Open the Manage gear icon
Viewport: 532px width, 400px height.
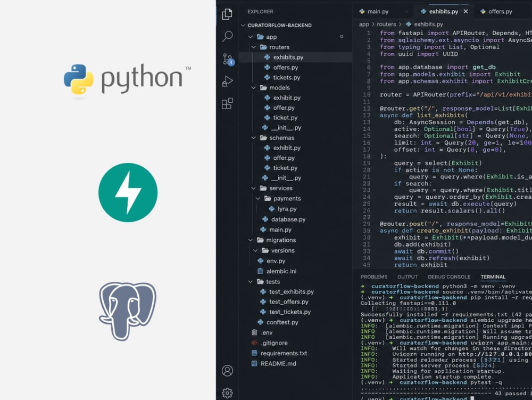(x=227, y=393)
